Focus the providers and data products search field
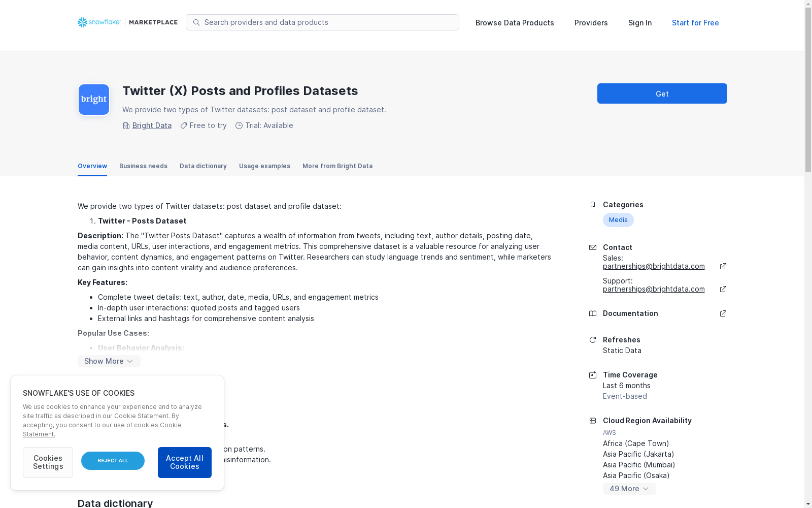 [x=322, y=22]
